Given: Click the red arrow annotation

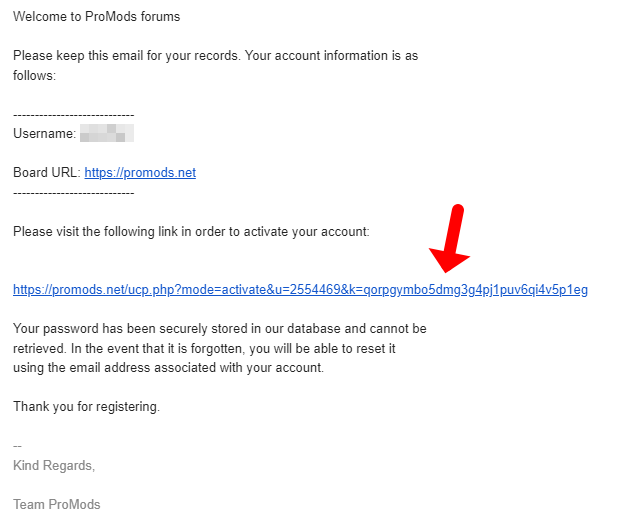Looking at the screenshot, I should pyautogui.click(x=449, y=241).
